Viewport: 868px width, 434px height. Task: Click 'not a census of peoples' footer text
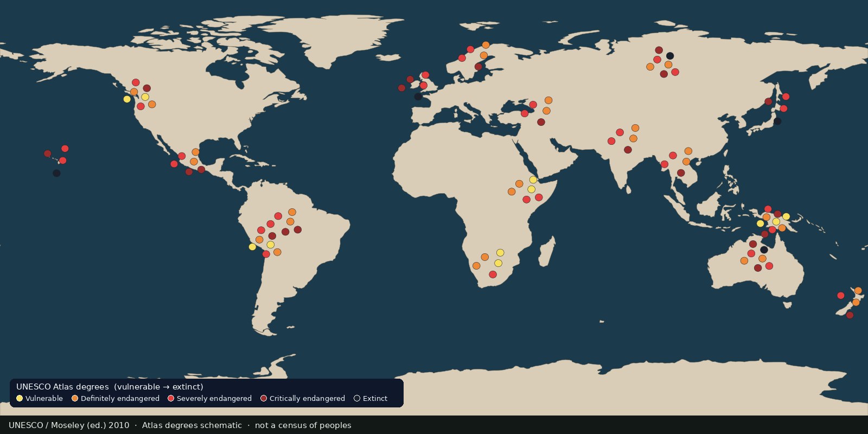point(303,425)
